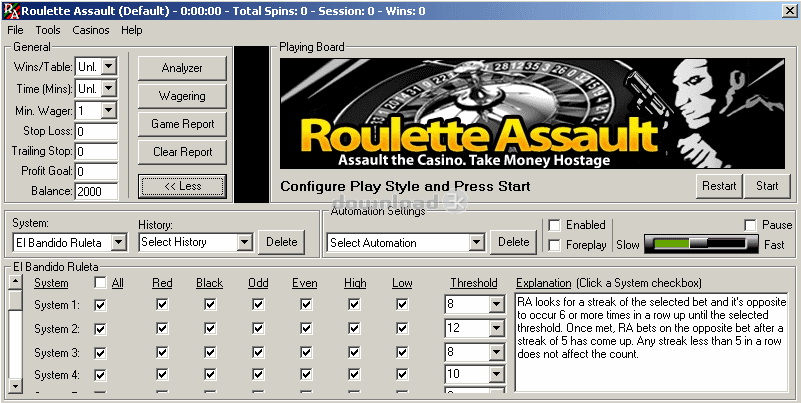Click the Explanation heading
The image size is (801, 403).
(544, 283)
